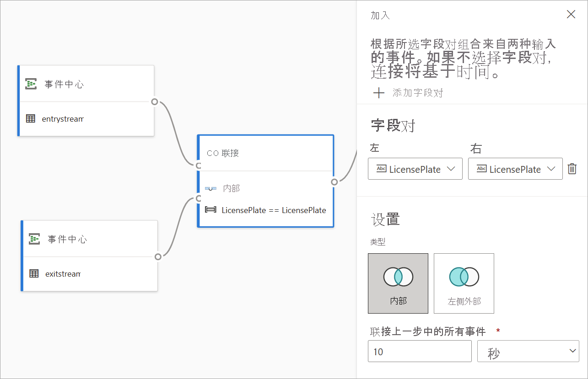
Task: Click the plus icon next to 添加字段对
Action: click(379, 93)
